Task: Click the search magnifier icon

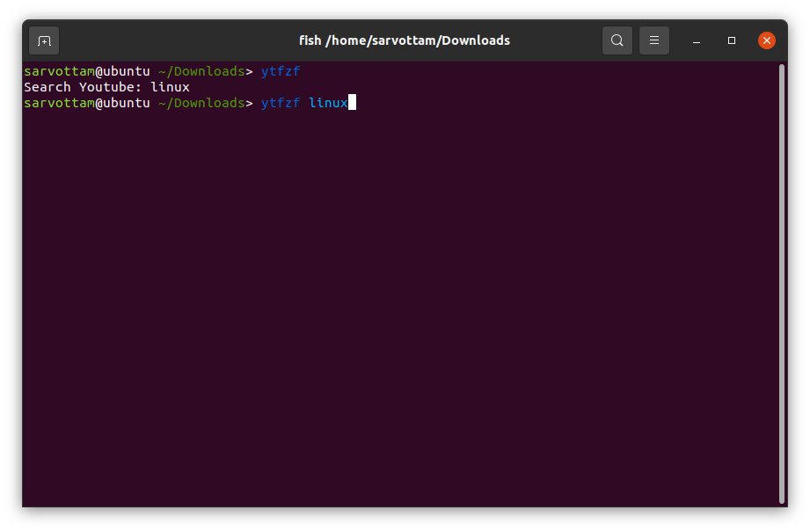Action: tap(617, 40)
